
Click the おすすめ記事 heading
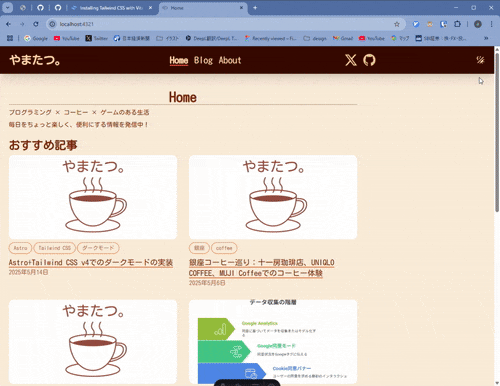[x=43, y=145]
